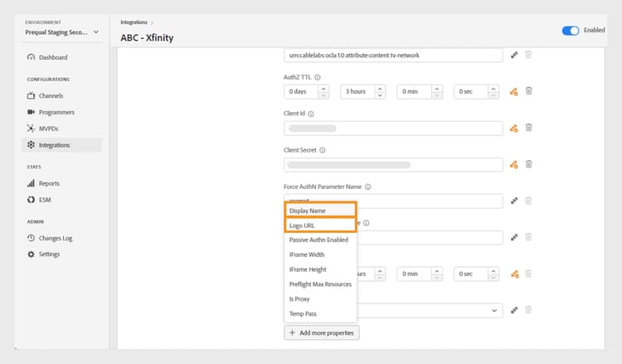622x364 pixels.
Task: Open the Programmers section
Action: (x=56, y=112)
